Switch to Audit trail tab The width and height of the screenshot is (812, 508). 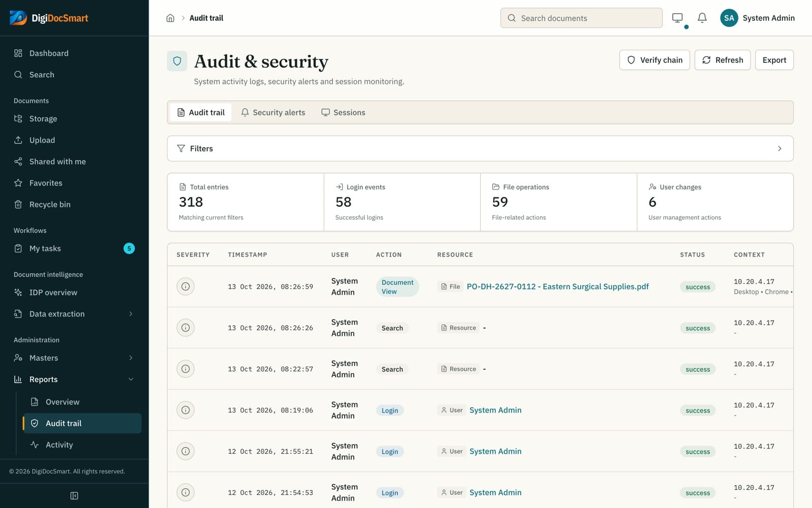click(201, 112)
